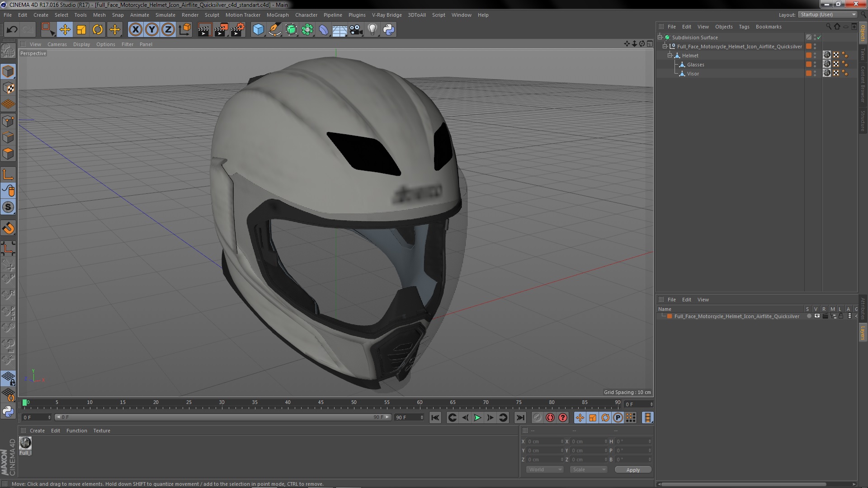
Task: Open the Object Manager Tags menu
Action: (x=744, y=27)
